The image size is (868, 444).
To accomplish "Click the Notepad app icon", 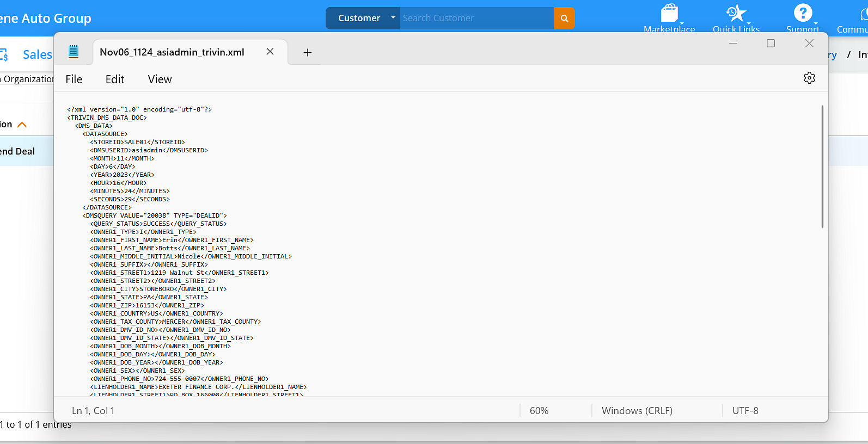I will pyautogui.click(x=74, y=52).
